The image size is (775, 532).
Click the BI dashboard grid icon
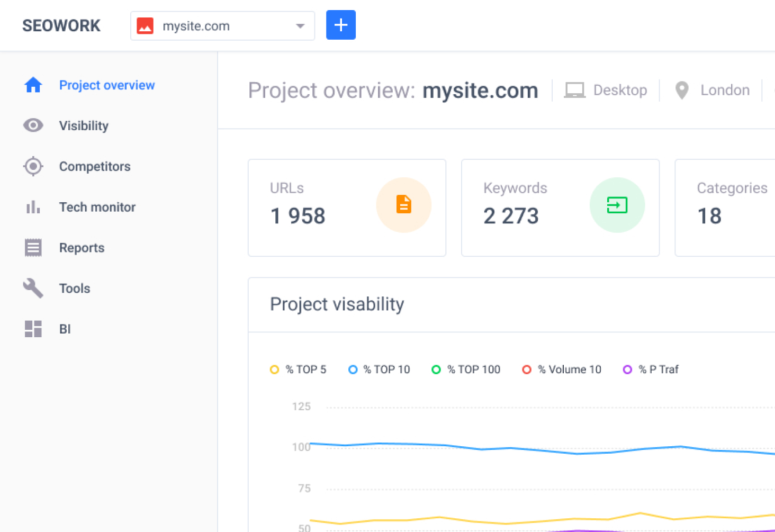pyautogui.click(x=33, y=329)
